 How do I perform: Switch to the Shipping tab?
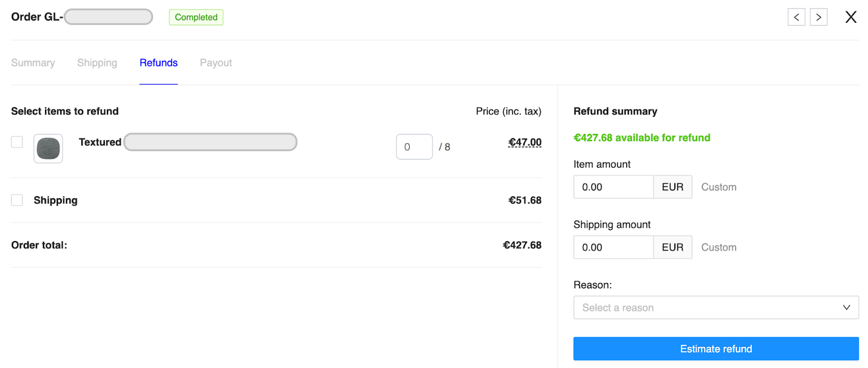coord(97,63)
